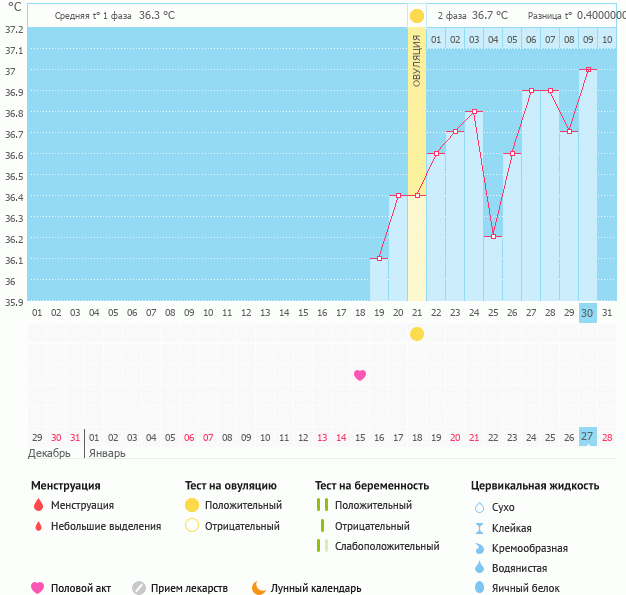
Task: Click the red Менструация drop icon
Action: pyautogui.click(x=38, y=506)
